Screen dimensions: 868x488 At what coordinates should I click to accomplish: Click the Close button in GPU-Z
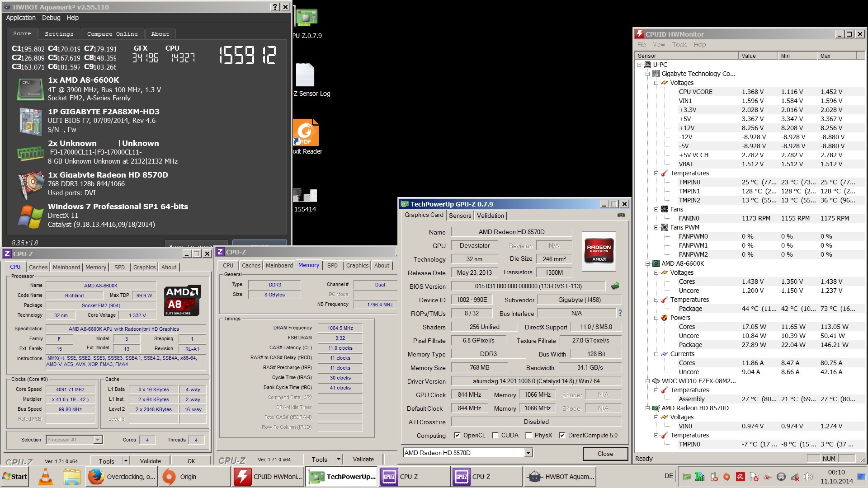pos(605,454)
